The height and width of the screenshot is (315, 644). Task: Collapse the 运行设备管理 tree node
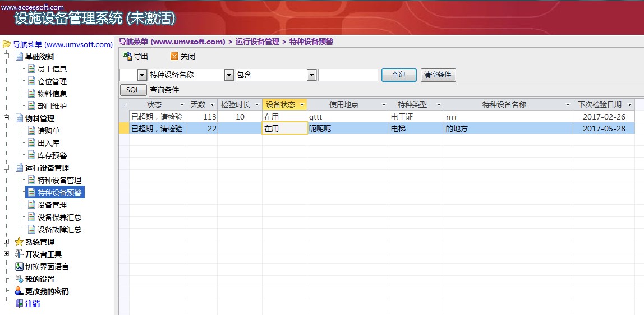pyautogui.click(x=6, y=167)
